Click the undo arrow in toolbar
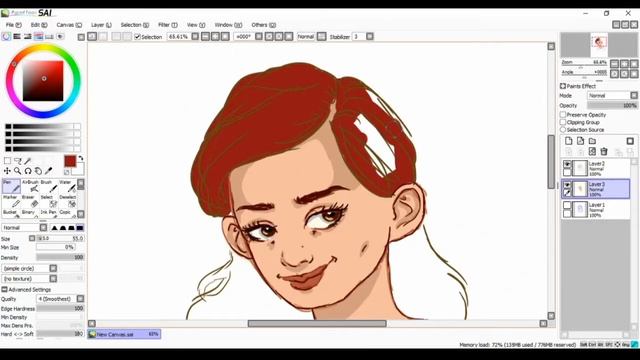The height and width of the screenshot is (360, 640). point(92,37)
